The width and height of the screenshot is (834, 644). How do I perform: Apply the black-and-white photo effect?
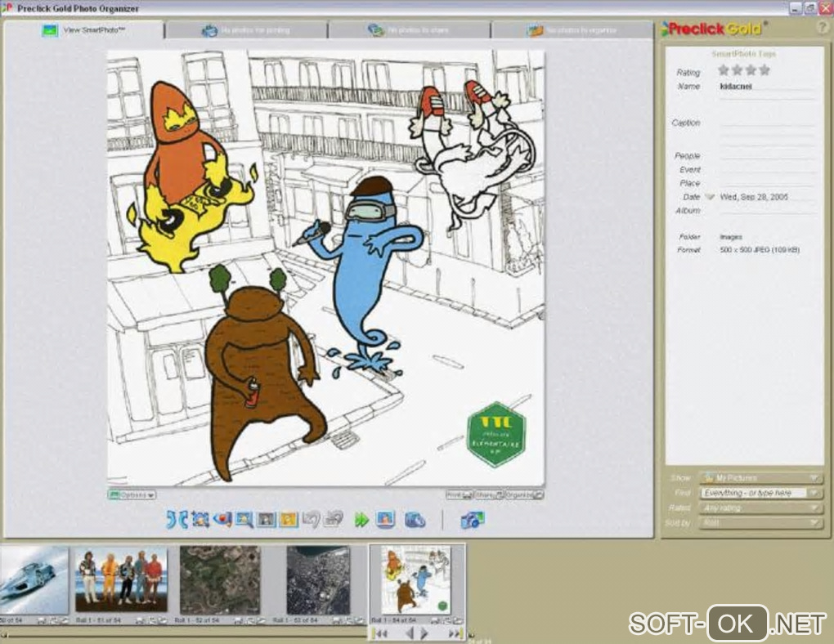click(x=267, y=520)
